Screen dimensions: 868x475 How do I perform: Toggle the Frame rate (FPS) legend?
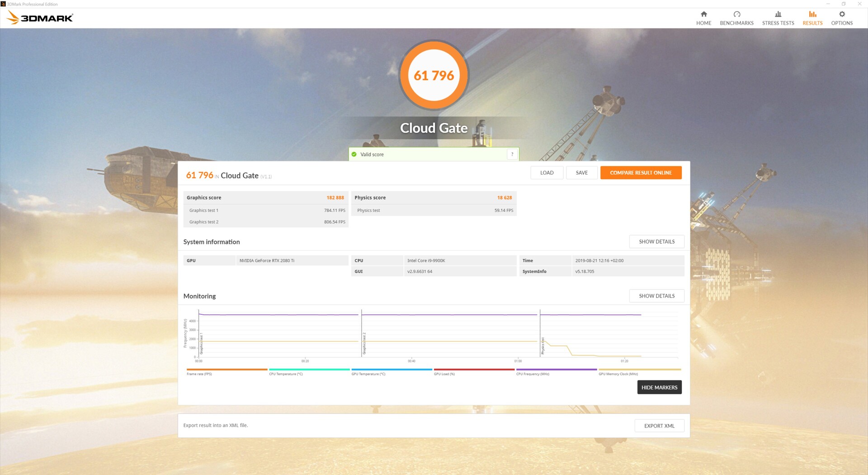[199, 374]
